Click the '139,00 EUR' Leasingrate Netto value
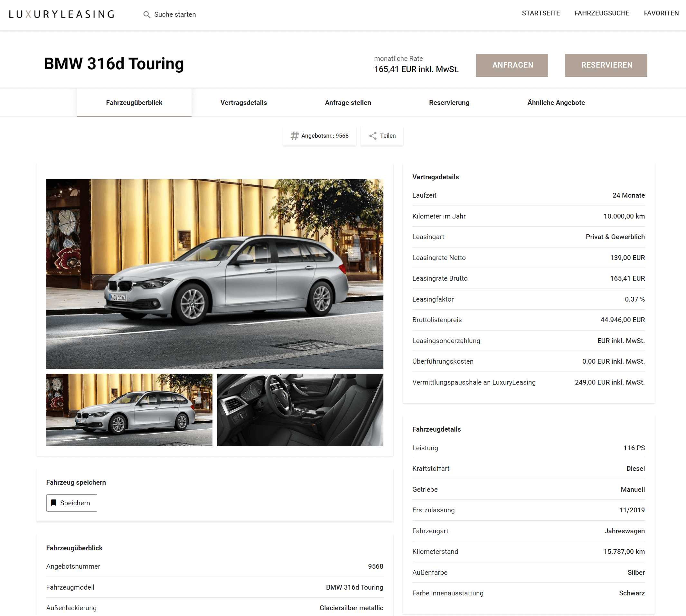The width and height of the screenshot is (686, 616). 627,258
